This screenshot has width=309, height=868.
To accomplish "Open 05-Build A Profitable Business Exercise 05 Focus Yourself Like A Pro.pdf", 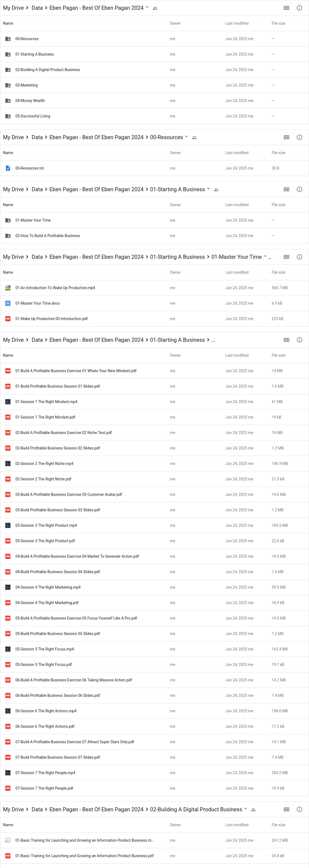I will [x=76, y=618].
